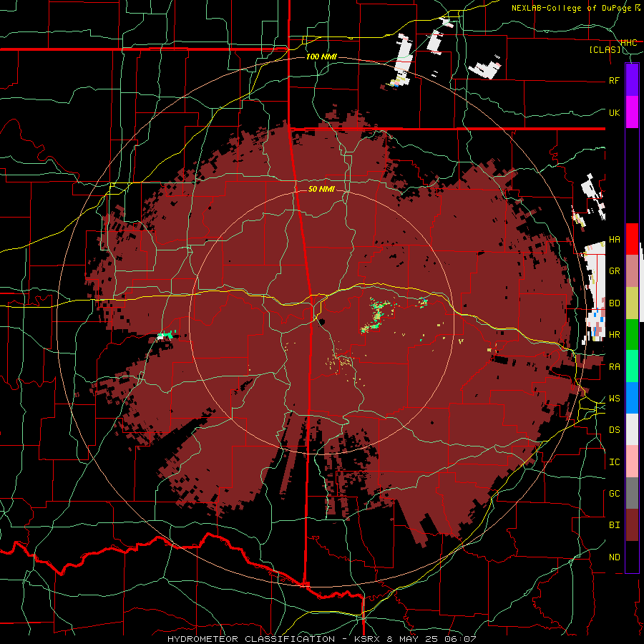Click the 100 NMI range ring label
This screenshot has height=644, width=644.
click(321, 57)
